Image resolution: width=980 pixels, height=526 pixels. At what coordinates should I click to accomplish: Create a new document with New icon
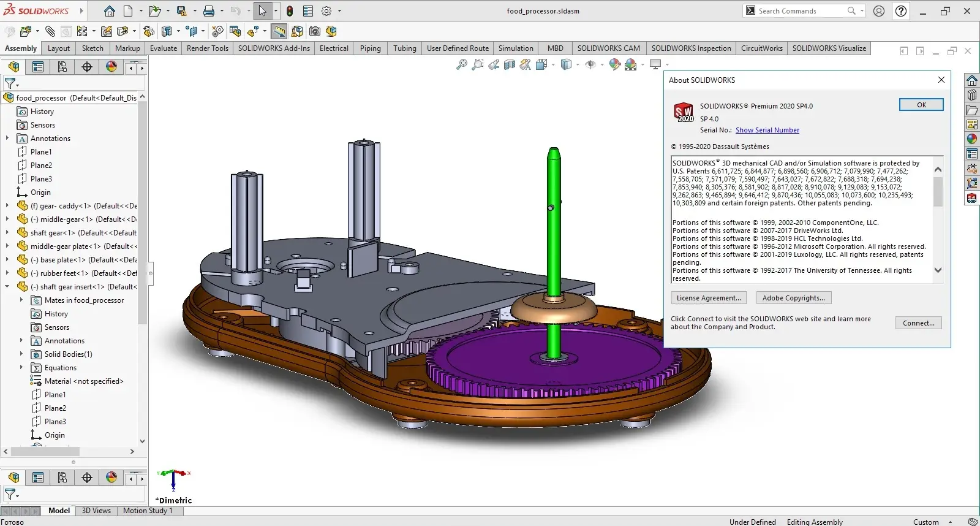(x=128, y=11)
